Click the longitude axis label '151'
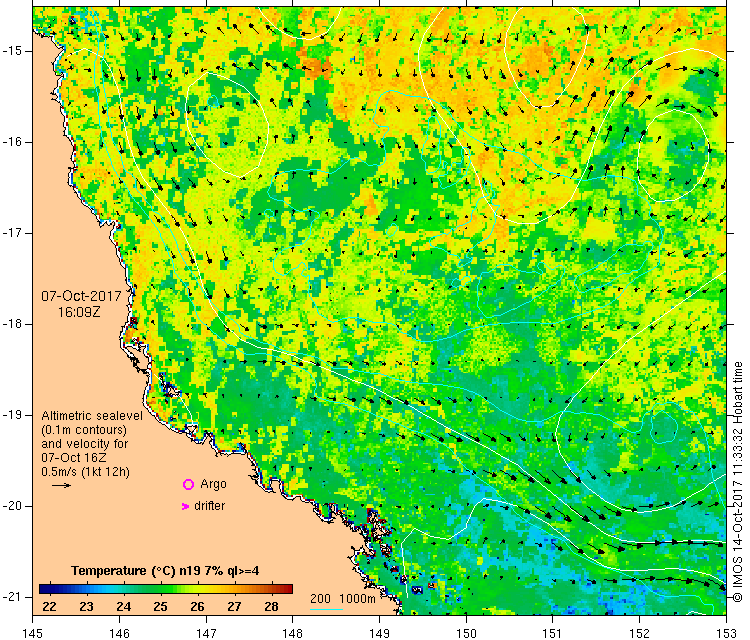The height and width of the screenshot is (640, 750). 553,633
